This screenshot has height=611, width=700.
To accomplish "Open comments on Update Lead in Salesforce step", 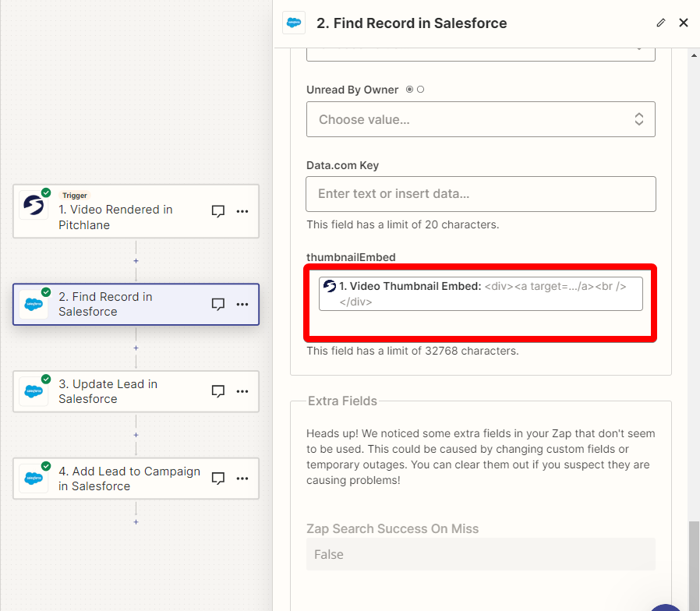I will (x=217, y=391).
